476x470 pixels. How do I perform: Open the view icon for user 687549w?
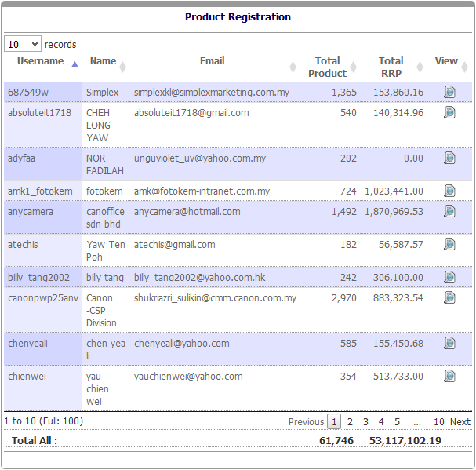click(x=449, y=93)
